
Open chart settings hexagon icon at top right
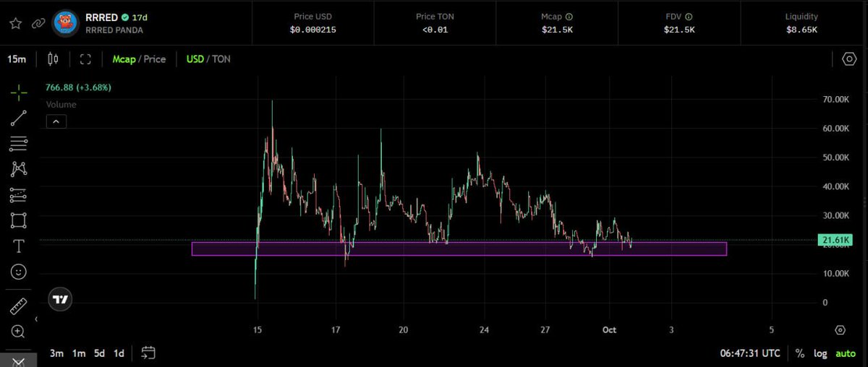click(x=848, y=59)
